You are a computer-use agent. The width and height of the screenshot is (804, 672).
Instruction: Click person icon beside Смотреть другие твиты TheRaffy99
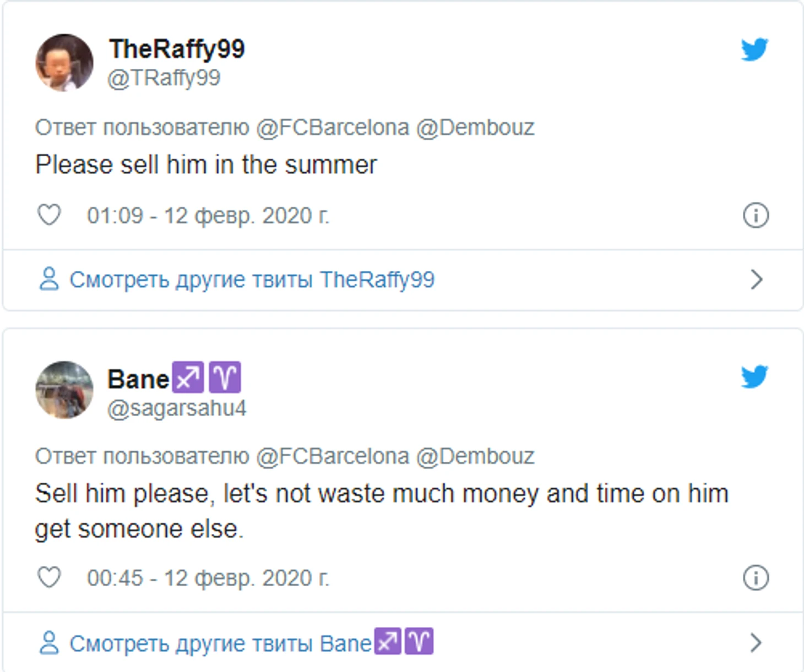[x=49, y=279]
